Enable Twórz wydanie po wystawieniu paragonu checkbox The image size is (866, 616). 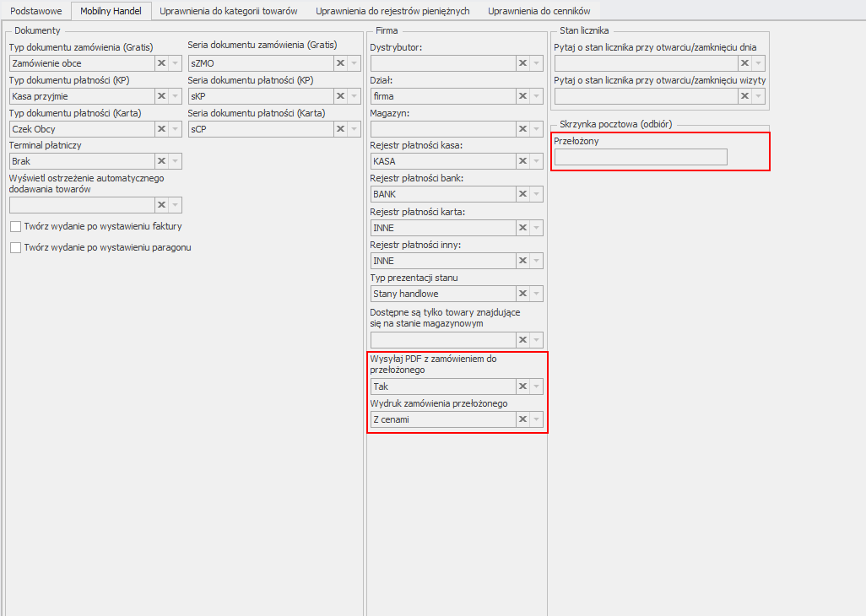[x=15, y=247]
